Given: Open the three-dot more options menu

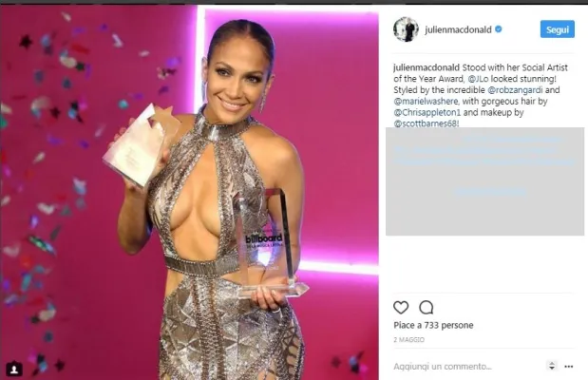Looking at the screenshot, I should point(568,367).
